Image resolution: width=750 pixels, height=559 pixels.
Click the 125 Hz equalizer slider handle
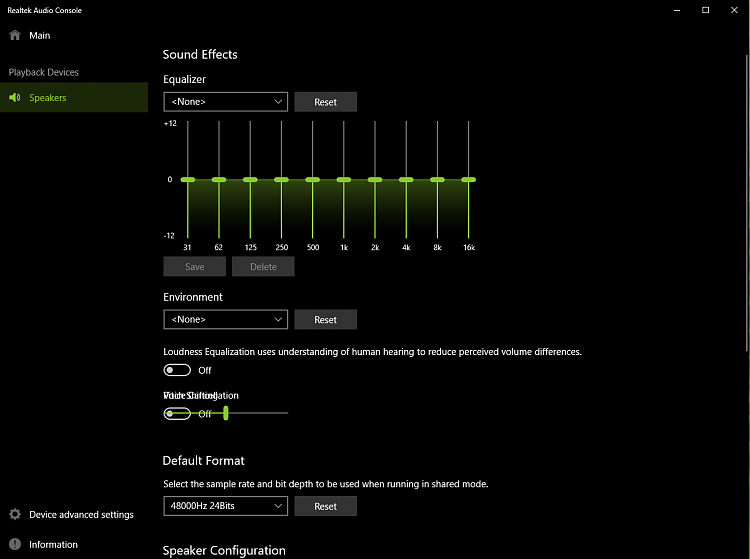(x=250, y=180)
